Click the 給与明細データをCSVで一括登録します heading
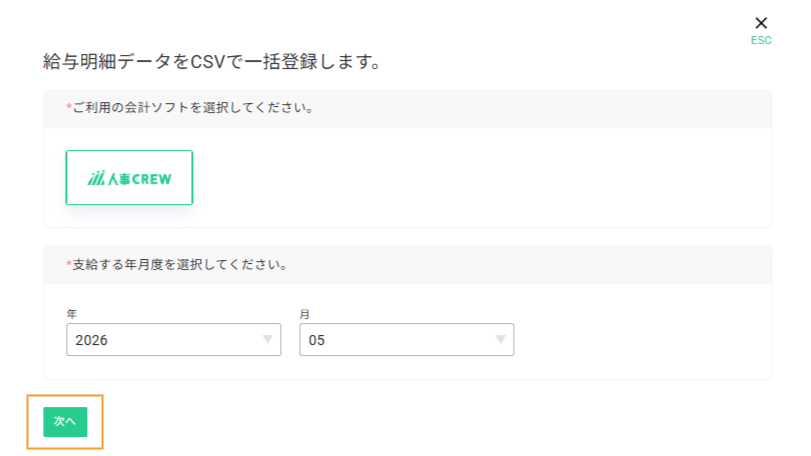Viewport: 811px width, 456px height. click(212, 62)
